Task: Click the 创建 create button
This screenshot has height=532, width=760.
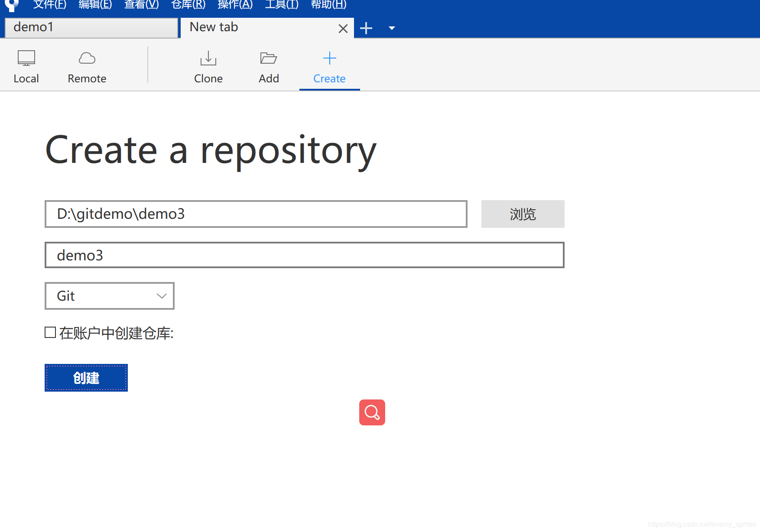Action: point(86,378)
